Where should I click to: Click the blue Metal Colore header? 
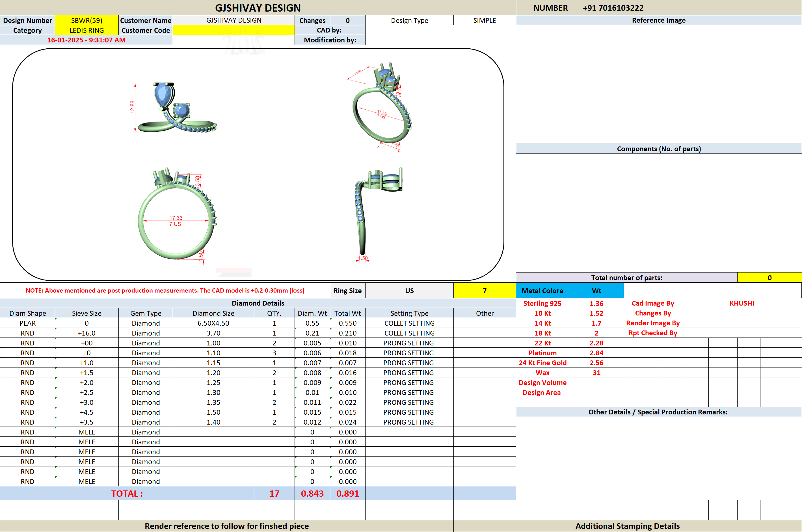tap(542, 291)
